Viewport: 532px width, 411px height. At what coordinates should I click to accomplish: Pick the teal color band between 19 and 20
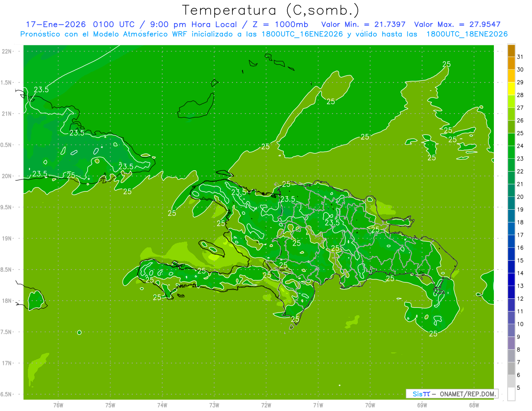(x=511, y=203)
